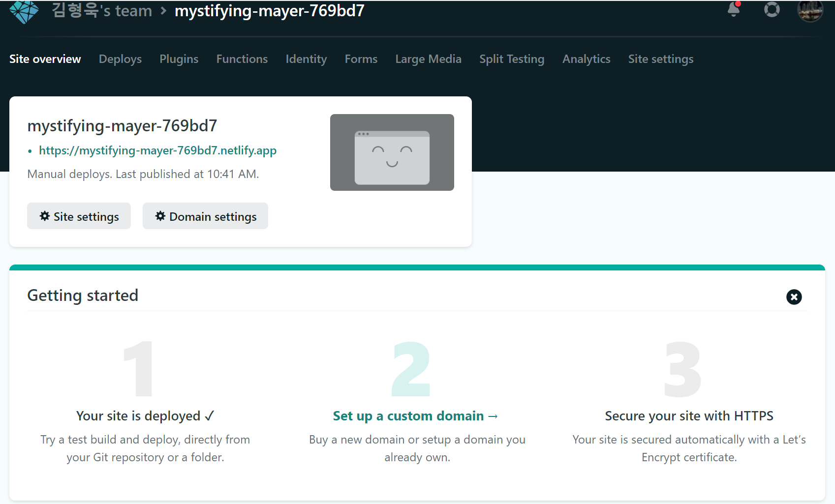Open the mystifying-mayer-769bd7.netlify.app URL link

[x=157, y=150]
